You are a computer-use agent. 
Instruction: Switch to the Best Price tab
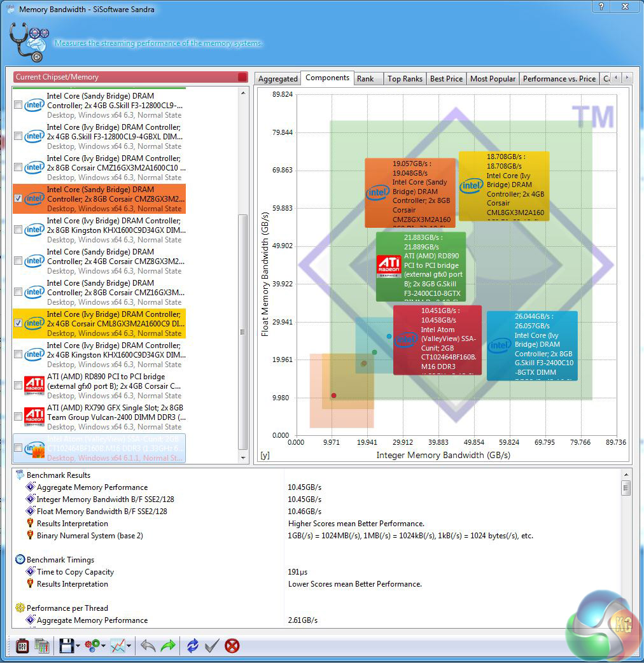coord(446,79)
